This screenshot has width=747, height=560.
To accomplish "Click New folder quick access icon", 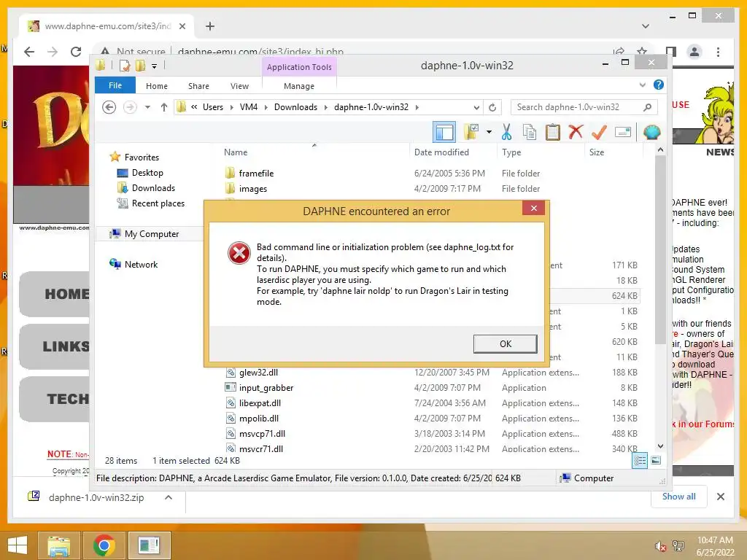I will (x=140, y=66).
